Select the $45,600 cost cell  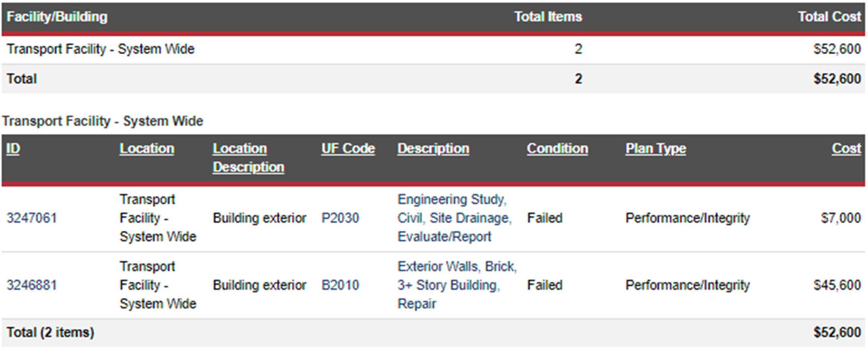(837, 285)
